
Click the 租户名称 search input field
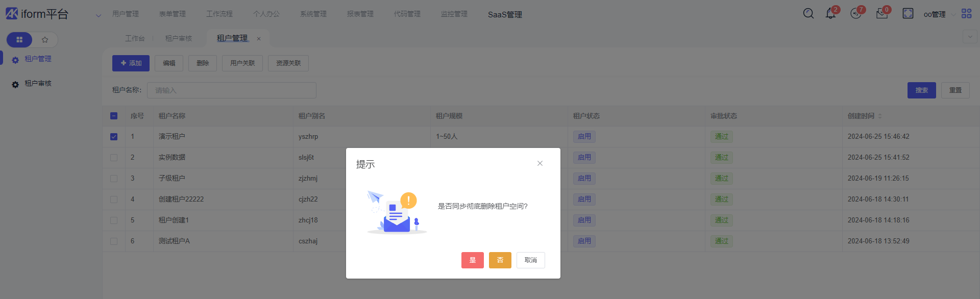pyautogui.click(x=232, y=90)
